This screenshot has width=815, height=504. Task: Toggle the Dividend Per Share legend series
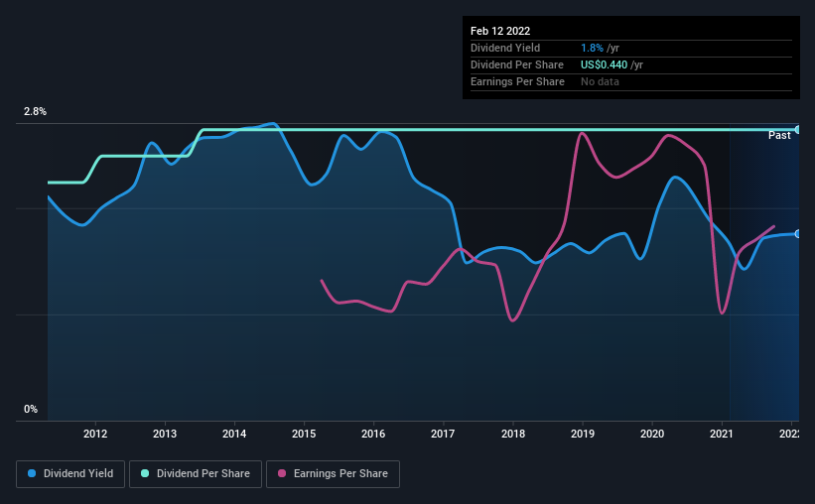coord(203,474)
